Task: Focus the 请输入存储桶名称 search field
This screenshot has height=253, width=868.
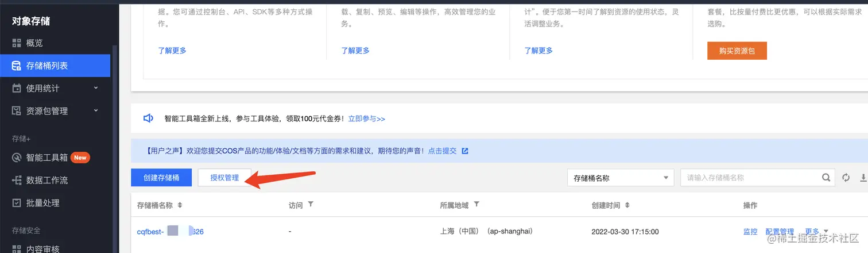Action: tap(751, 178)
